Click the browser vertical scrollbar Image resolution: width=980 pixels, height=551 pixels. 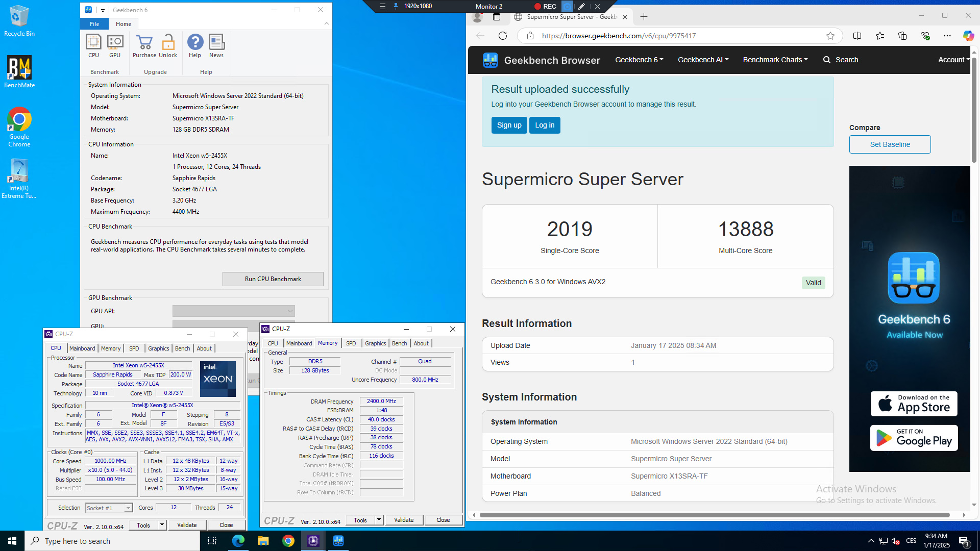pos(974,110)
